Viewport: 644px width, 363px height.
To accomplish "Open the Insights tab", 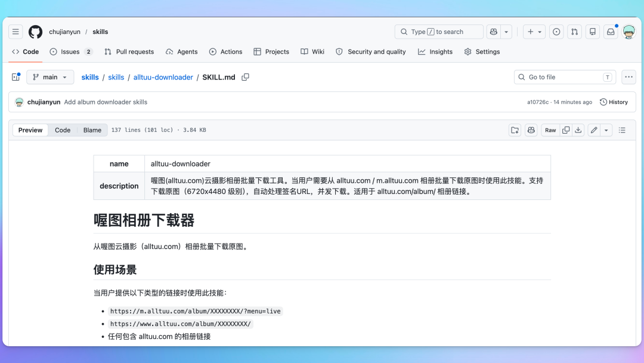I will [435, 52].
